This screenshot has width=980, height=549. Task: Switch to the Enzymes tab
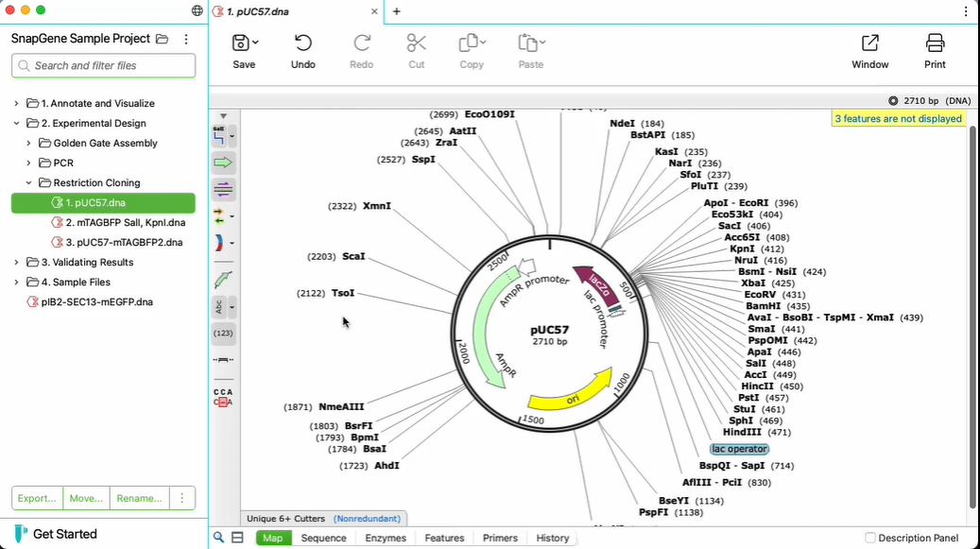386,538
